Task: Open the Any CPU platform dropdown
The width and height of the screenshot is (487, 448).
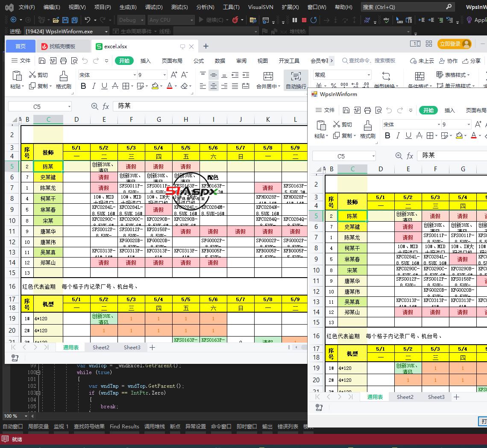Action: tap(171, 20)
